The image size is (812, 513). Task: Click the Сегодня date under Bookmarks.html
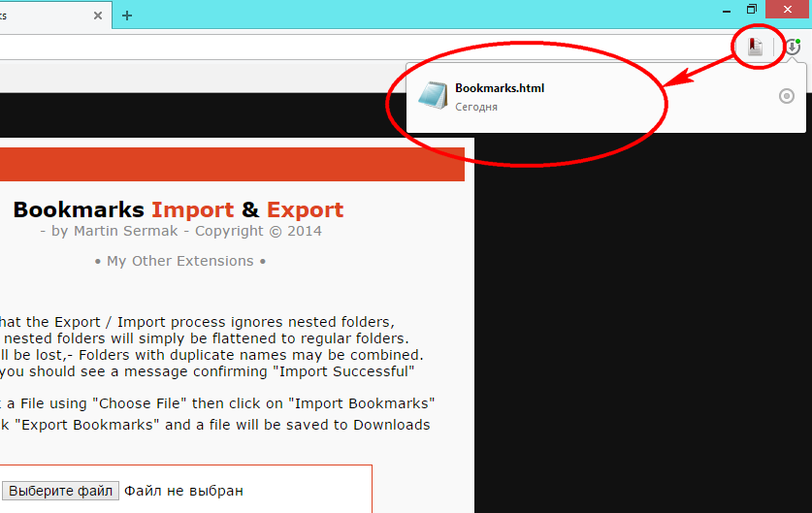click(x=476, y=107)
